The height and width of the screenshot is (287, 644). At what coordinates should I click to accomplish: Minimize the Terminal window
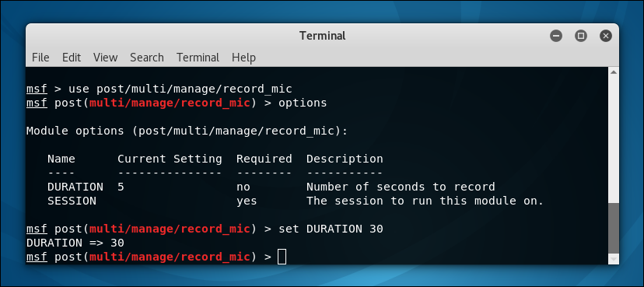coord(556,36)
